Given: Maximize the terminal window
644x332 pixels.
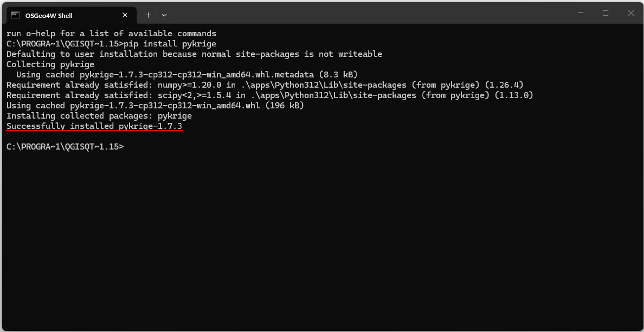Looking at the screenshot, I should pyautogui.click(x=605, y=13).
